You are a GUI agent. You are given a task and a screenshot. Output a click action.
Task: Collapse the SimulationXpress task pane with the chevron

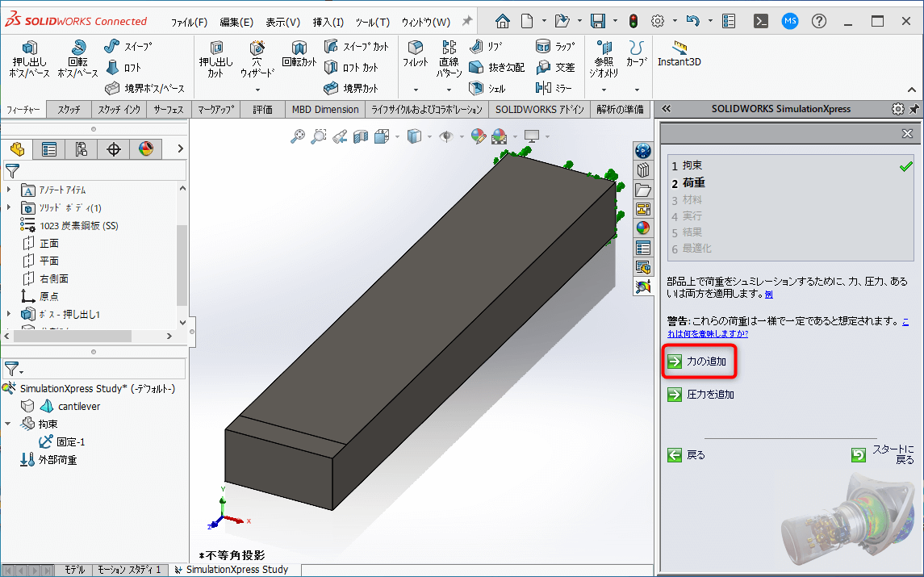(x=666, y=108)
